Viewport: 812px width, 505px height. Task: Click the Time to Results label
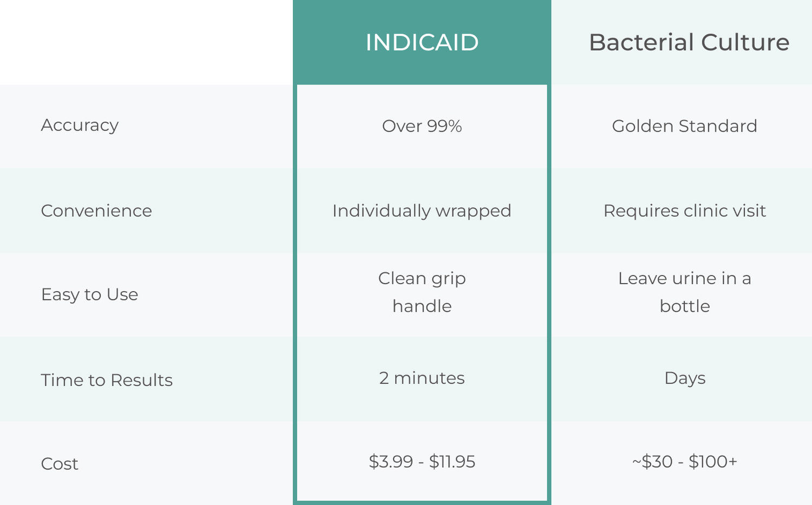[107, 380]
